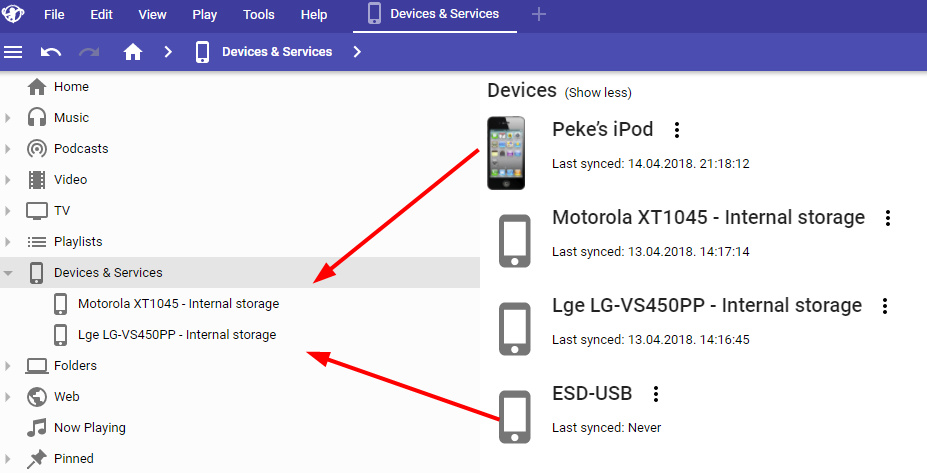This screenshot has width=927, height=473.
Task: Click the hamburger menu icon
Action: click(x=14, y=52)
